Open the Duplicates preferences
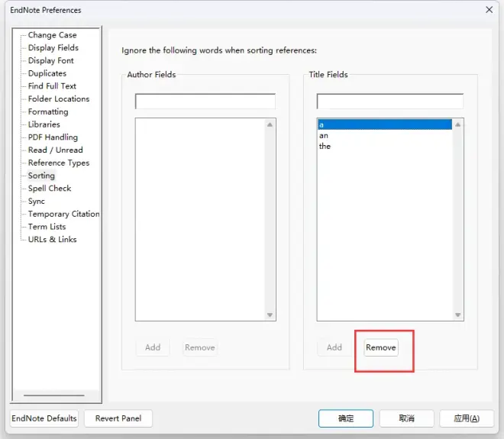 click(x=47, y=73)
